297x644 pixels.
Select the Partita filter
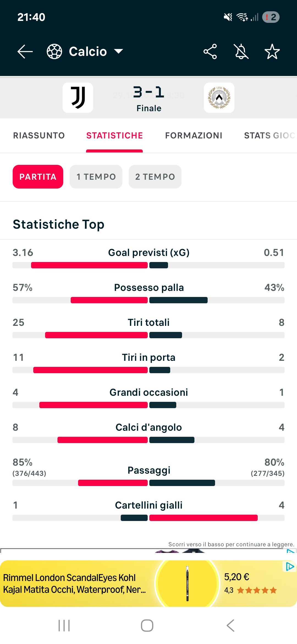[x=38, y=177]
